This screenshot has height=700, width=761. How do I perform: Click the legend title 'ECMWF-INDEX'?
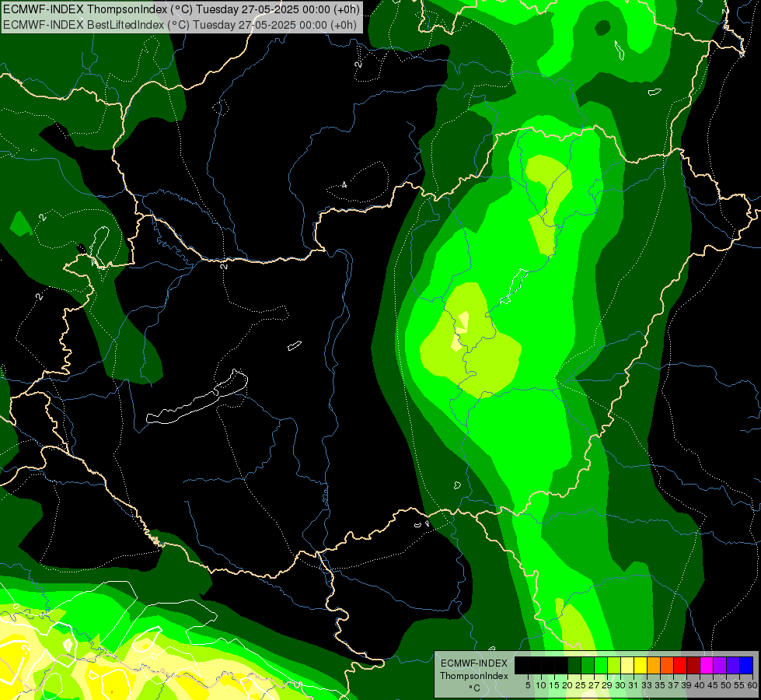pos(474,663)
